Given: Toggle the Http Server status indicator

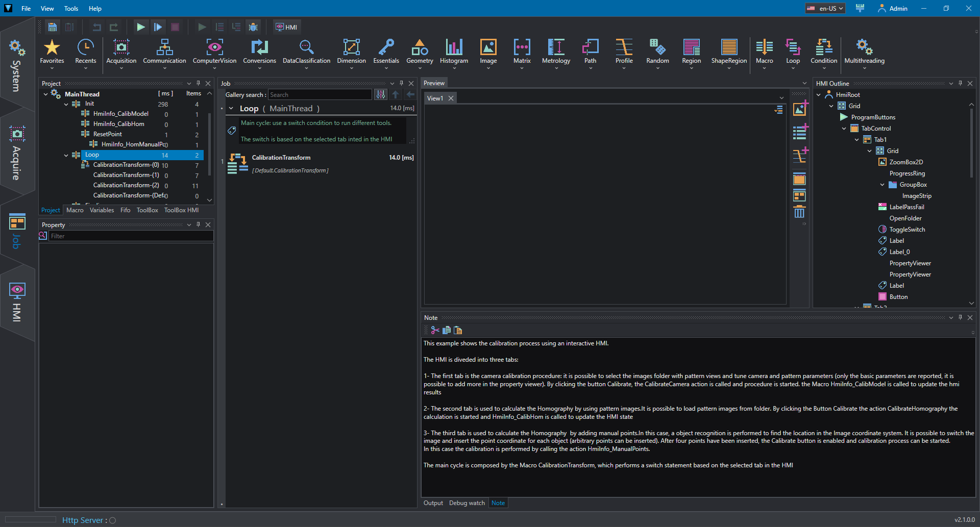Looking at the screenshot, I should pos(113,520).
